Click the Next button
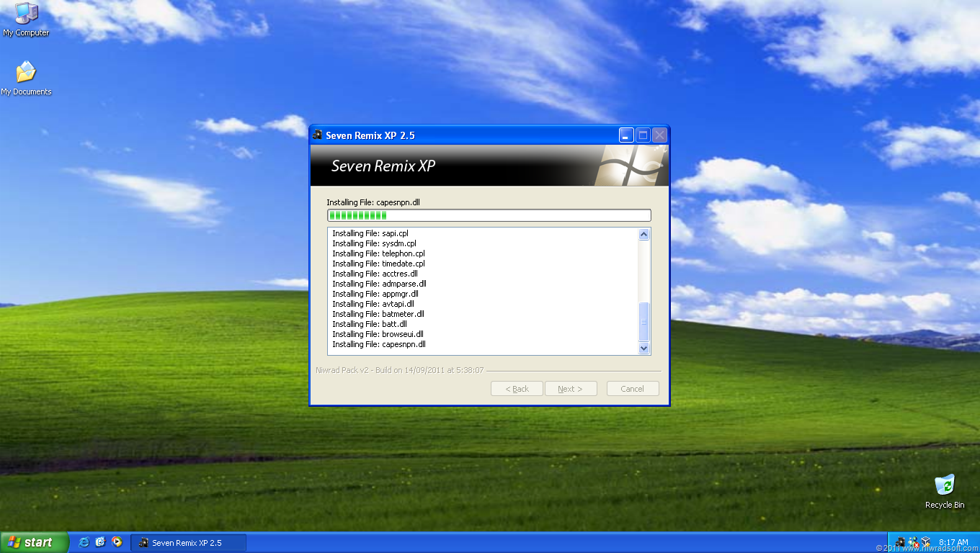Image resolution: width=980 pixels, height=553 pixels. tap(571, 389)
